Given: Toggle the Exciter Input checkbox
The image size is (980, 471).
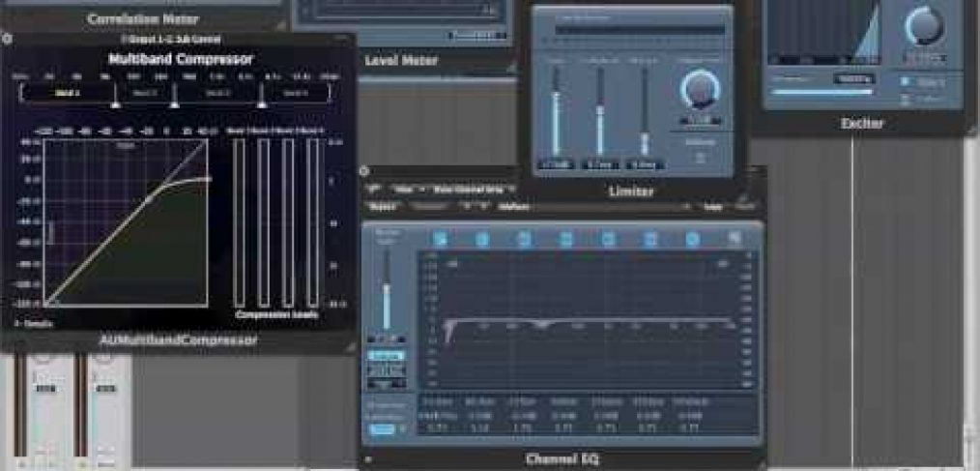Looking at the screenshot, I should [905, 81].
